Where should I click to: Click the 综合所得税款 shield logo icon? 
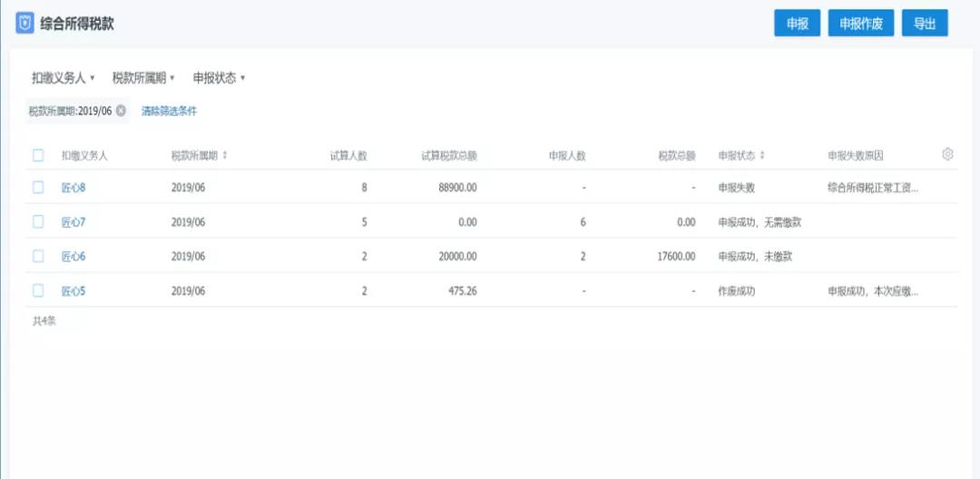coord(24,24)
